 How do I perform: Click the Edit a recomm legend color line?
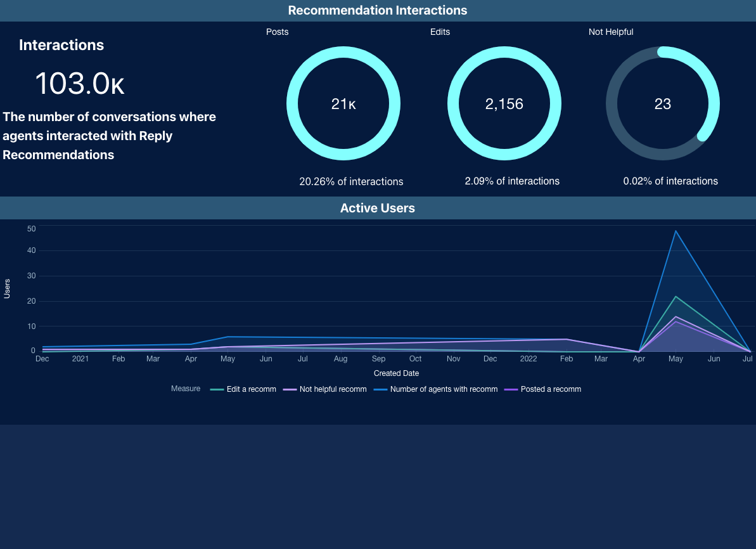pos(217,389)
